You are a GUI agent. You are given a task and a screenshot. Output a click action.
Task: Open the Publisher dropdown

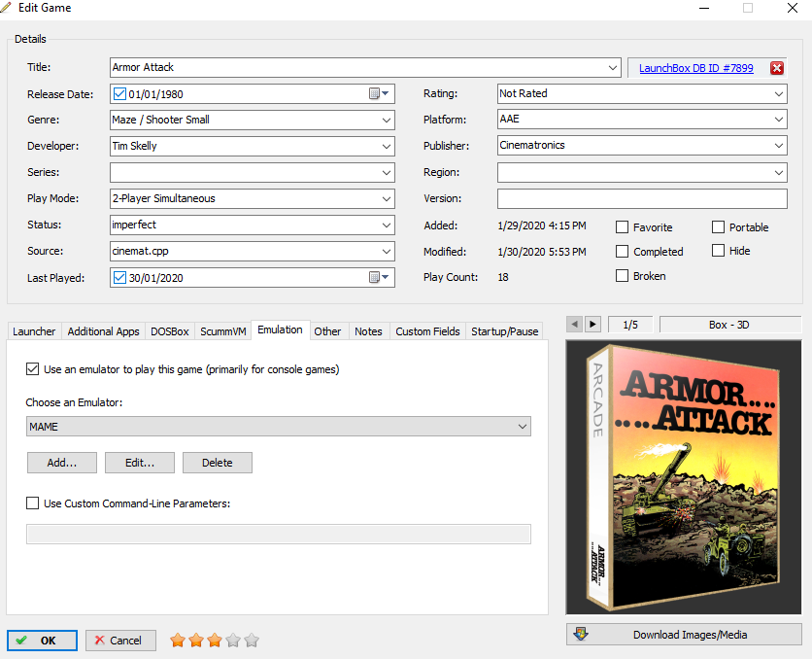779,146
